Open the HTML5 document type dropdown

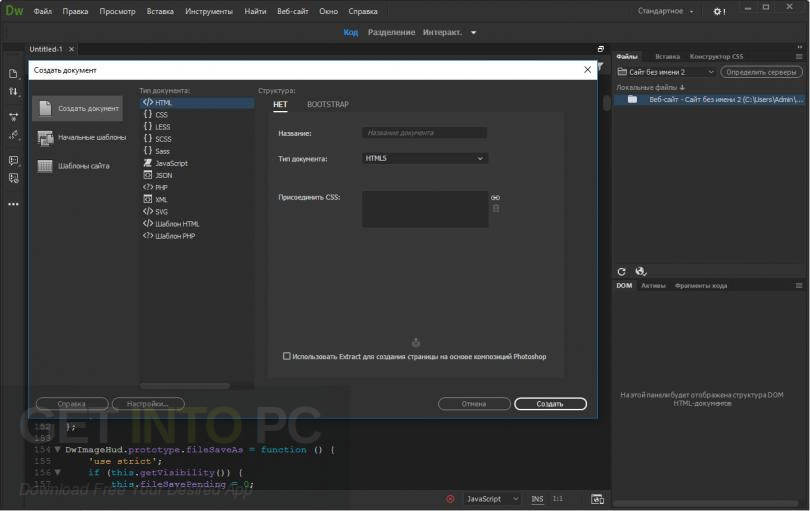pyautogui.click(x=425, y=158)
